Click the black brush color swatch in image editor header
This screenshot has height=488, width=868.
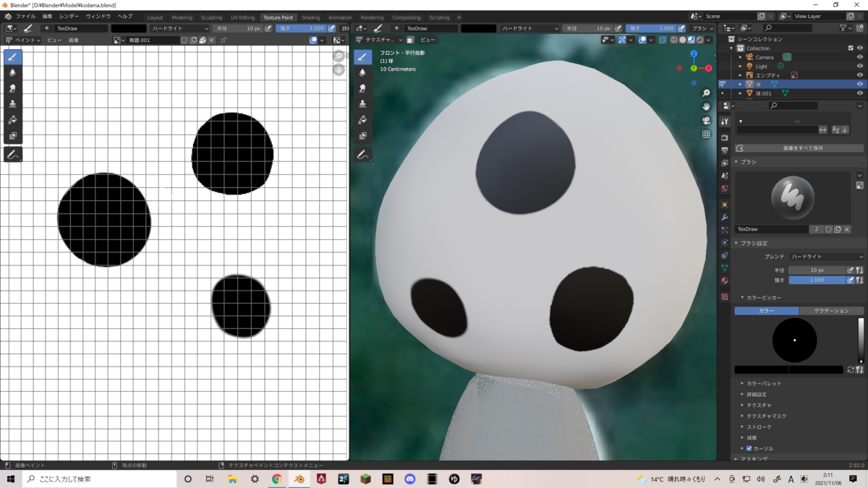click(129, 28)
